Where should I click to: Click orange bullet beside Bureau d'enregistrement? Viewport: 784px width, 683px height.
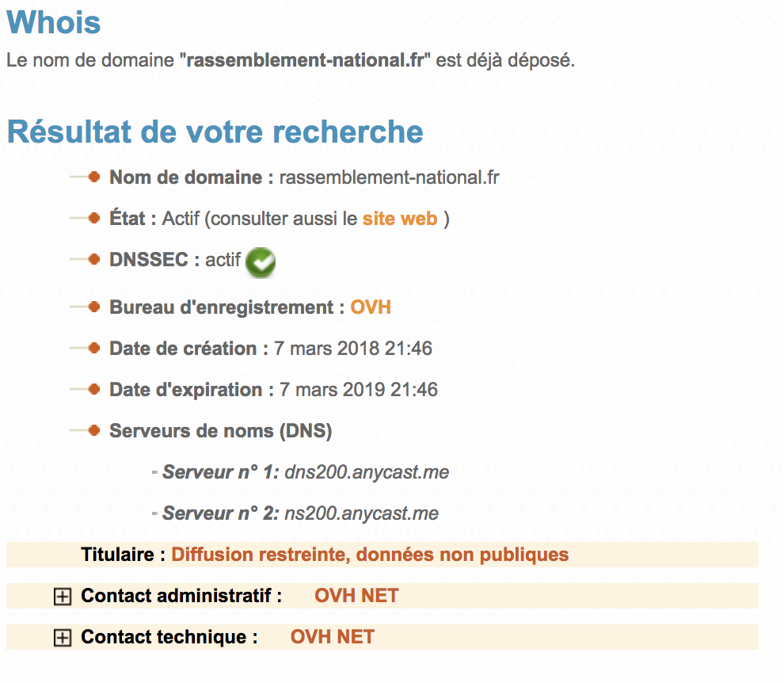pos(94,307)
